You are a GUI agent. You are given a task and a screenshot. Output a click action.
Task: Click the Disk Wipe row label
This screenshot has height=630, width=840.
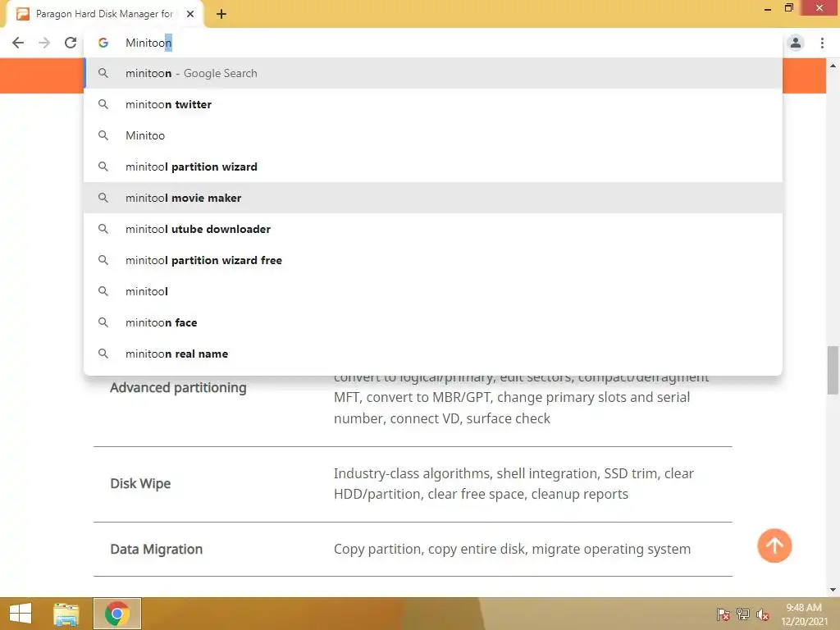click(140, 484)
